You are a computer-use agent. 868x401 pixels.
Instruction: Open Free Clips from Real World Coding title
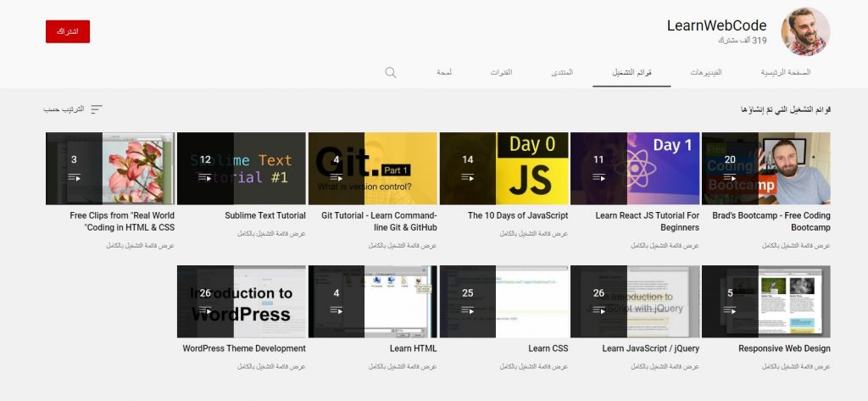(x=122, y=221)
